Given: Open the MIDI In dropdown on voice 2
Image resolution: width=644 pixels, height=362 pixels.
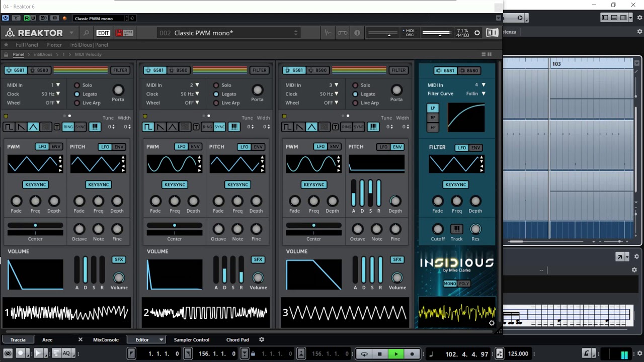Looking at the screenshot, I should [x=194, y=85].
